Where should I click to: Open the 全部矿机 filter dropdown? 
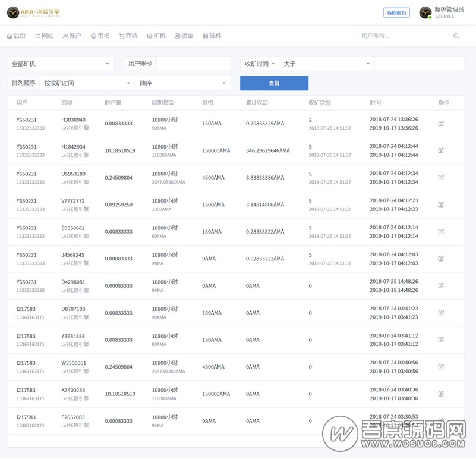61,63
